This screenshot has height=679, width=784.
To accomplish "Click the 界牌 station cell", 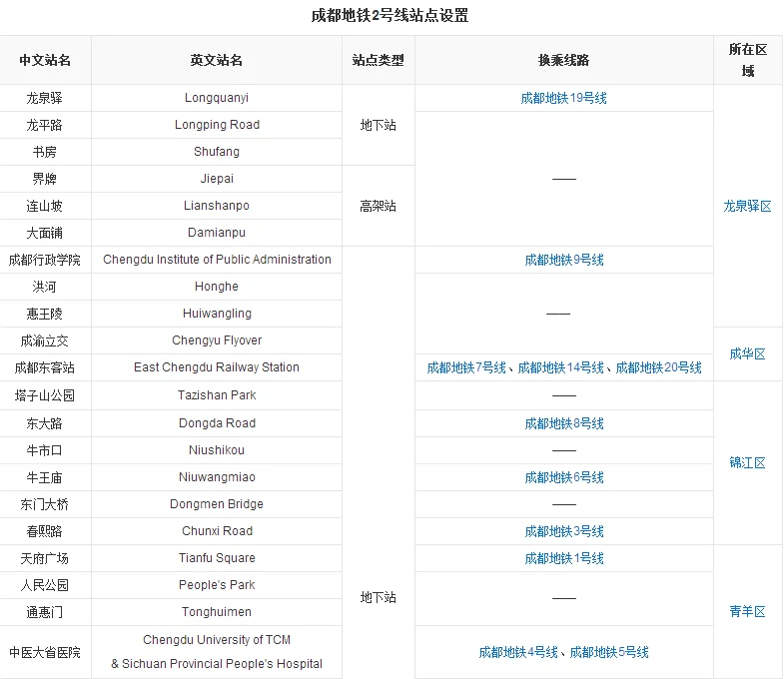I will [45, 179].
